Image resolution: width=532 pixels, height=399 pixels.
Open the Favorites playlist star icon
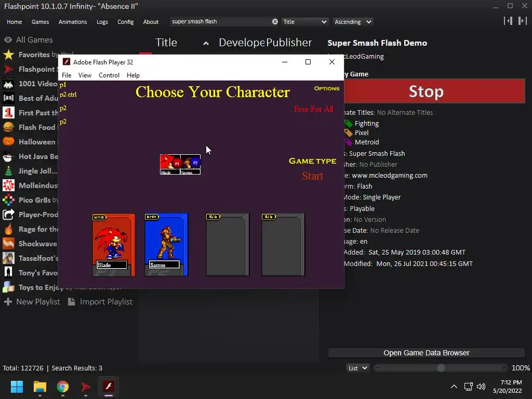pyautogui.click(x=8, y=55)
